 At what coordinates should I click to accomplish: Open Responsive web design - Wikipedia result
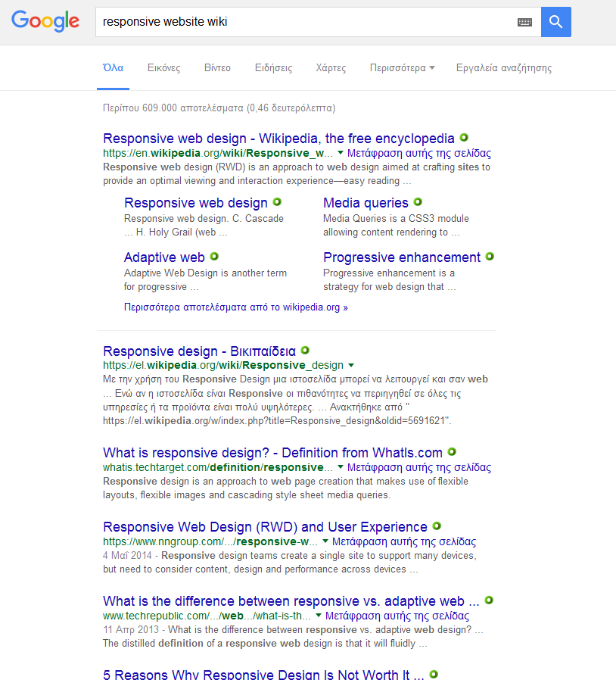coord(278,139)
